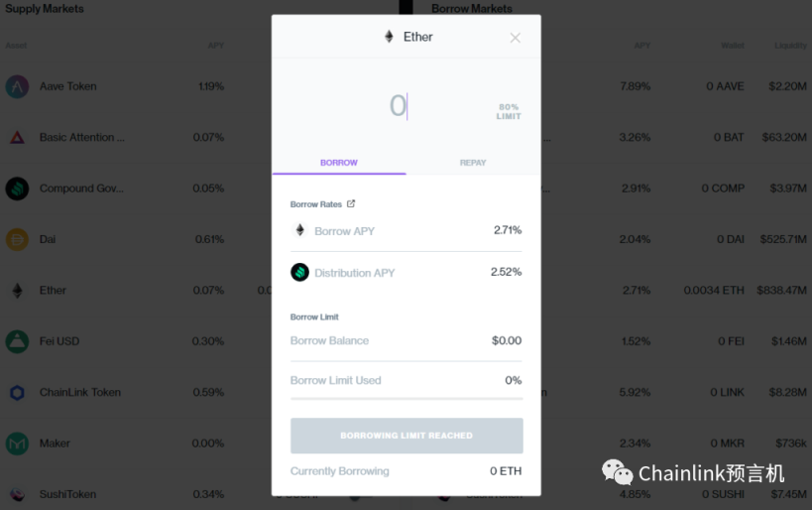This screenshot has height=510, width=812.
Task: Click the borrow amount input field
Action: [x=399, y=106]
